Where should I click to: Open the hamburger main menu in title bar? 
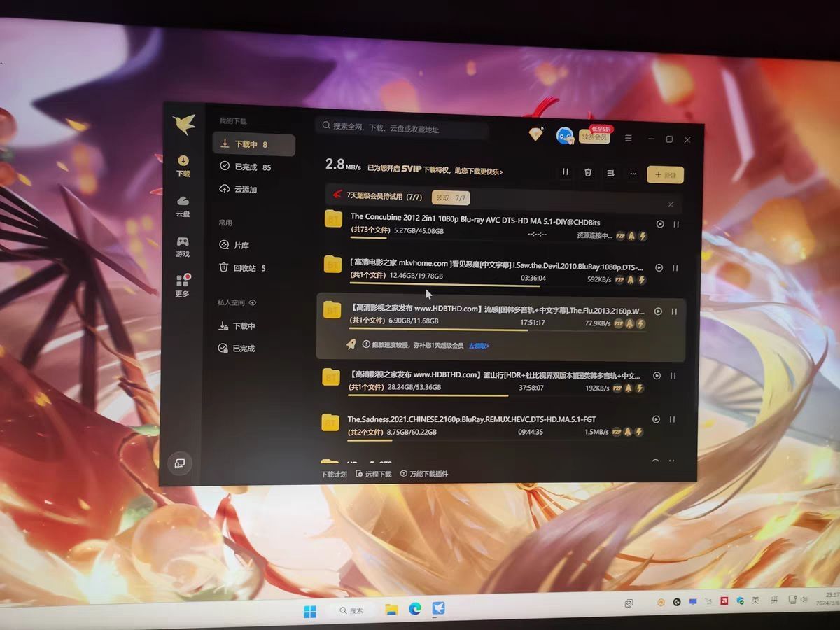click(x=629, y=139)
